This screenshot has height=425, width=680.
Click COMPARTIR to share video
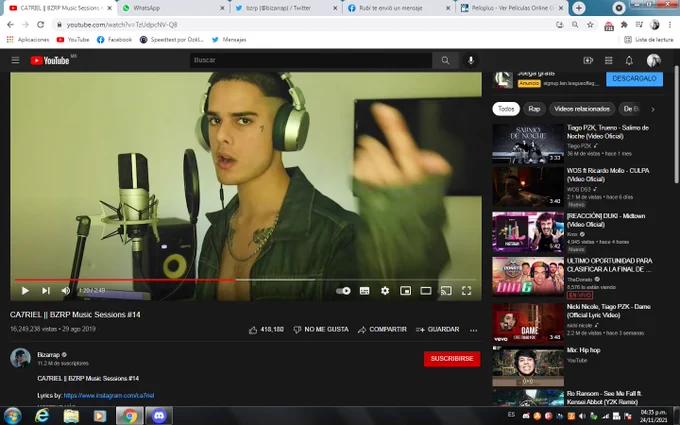click(x=382, y=330)
